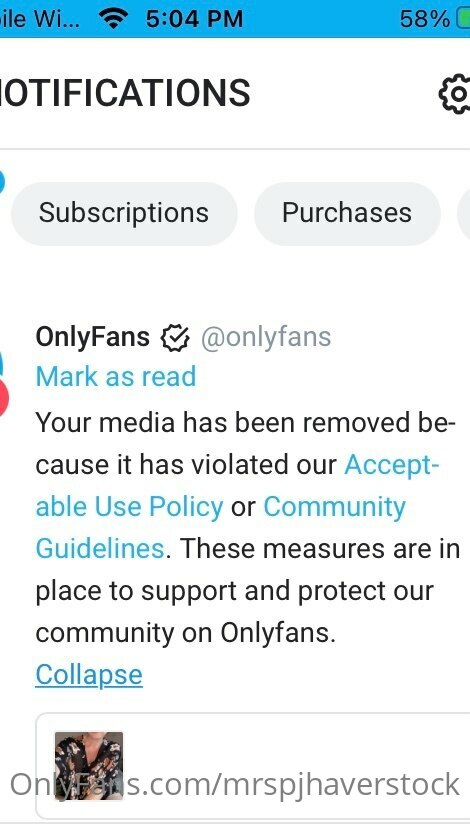Tap the 5:04 PM clock in status bar
Viewport: 470px width, 835px height.
194,19
